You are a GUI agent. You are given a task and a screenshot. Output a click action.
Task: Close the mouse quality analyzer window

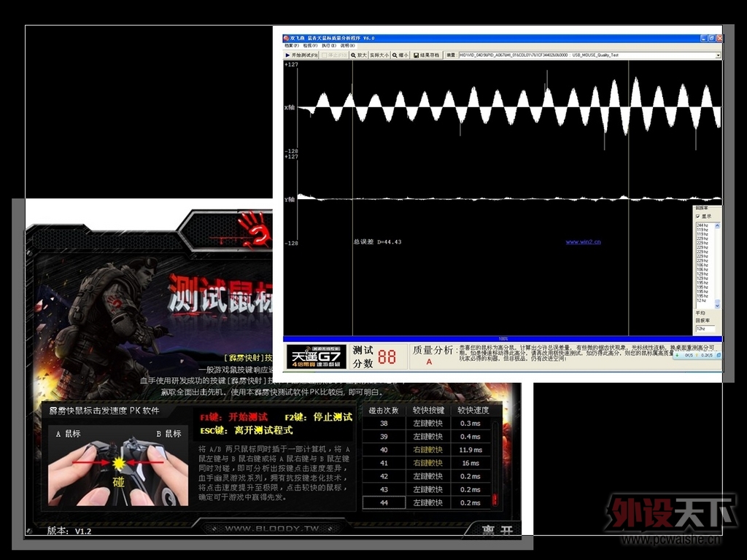tap(719, 38)
